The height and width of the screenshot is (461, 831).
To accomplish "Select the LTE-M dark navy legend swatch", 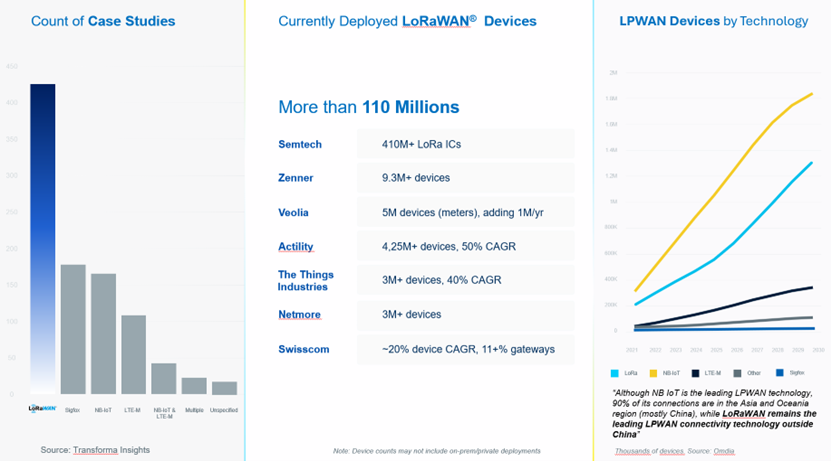I will (695, 373).
